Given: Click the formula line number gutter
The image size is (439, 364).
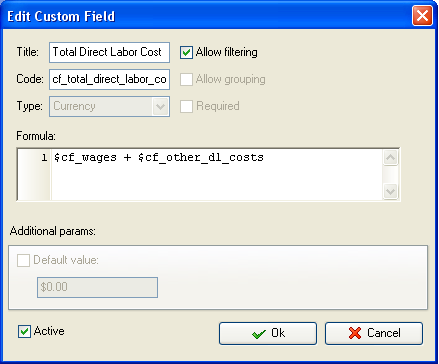Looking at the screenshot, I should click(34, 175).
